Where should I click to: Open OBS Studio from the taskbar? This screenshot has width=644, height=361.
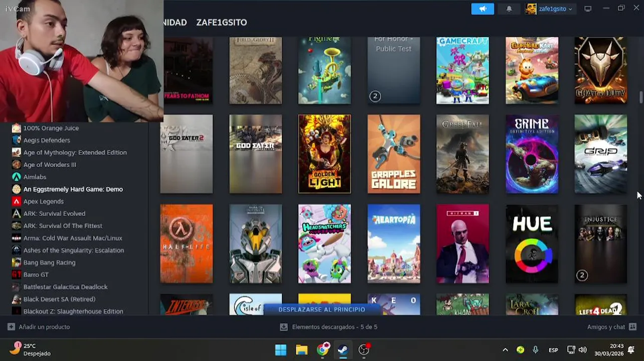click(x=364, y=349)
